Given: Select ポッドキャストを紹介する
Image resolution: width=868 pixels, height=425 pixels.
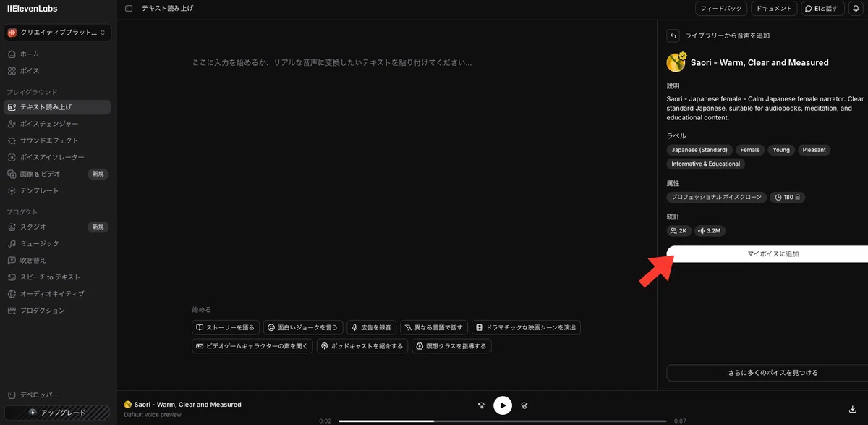Looking at the screenshot, I should (362, 346).
